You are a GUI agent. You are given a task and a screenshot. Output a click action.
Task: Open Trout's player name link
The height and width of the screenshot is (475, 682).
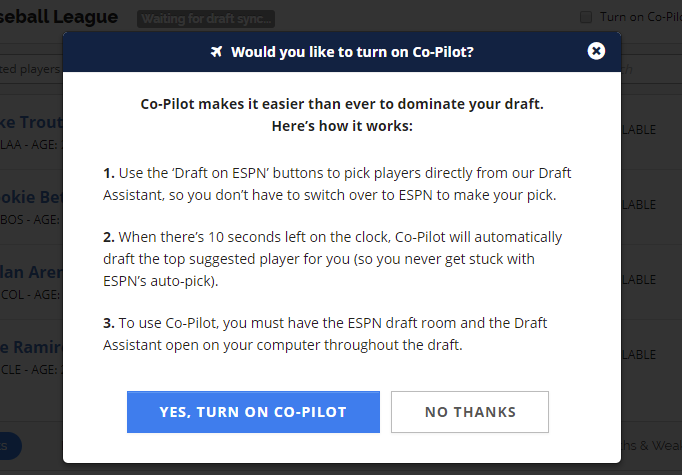click(31, 122)
